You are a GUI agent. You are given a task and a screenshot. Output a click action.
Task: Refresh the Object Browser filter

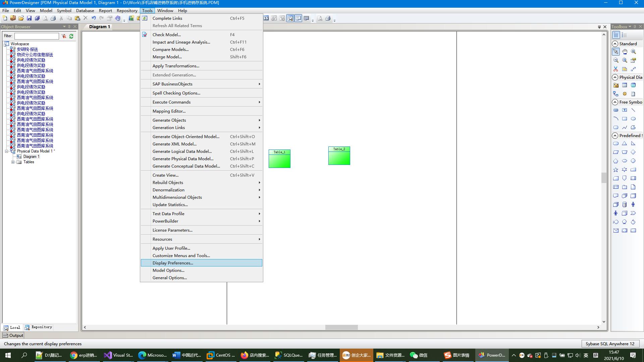coord(71,36)
